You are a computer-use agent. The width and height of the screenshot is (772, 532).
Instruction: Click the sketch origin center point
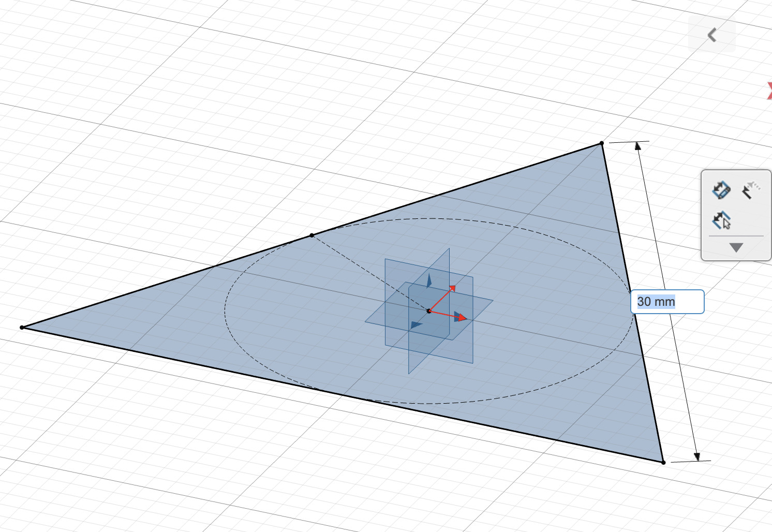(428, 311)
